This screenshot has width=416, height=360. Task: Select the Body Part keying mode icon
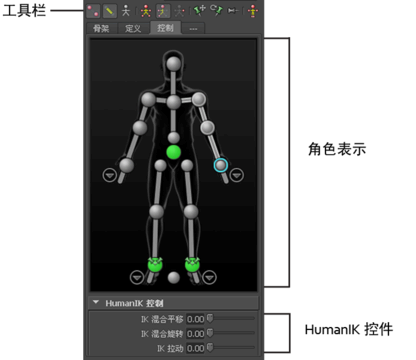coord(163,11)
